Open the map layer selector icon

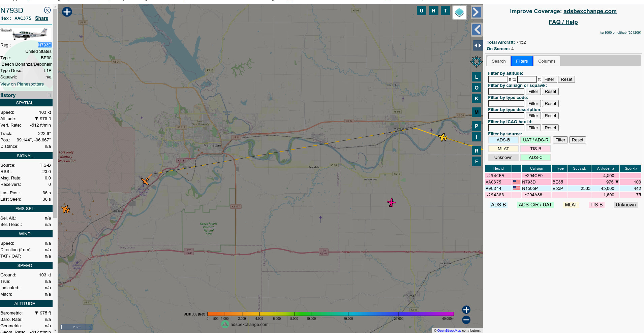(459, 12)
